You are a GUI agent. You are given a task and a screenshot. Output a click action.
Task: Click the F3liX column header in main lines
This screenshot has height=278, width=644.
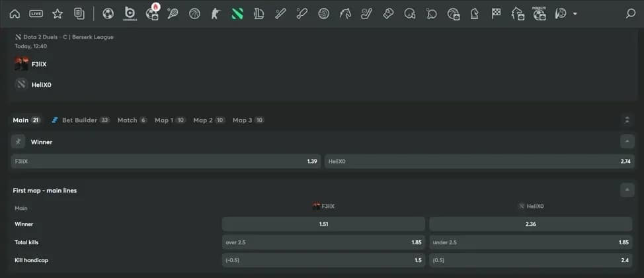click(323, 206)
